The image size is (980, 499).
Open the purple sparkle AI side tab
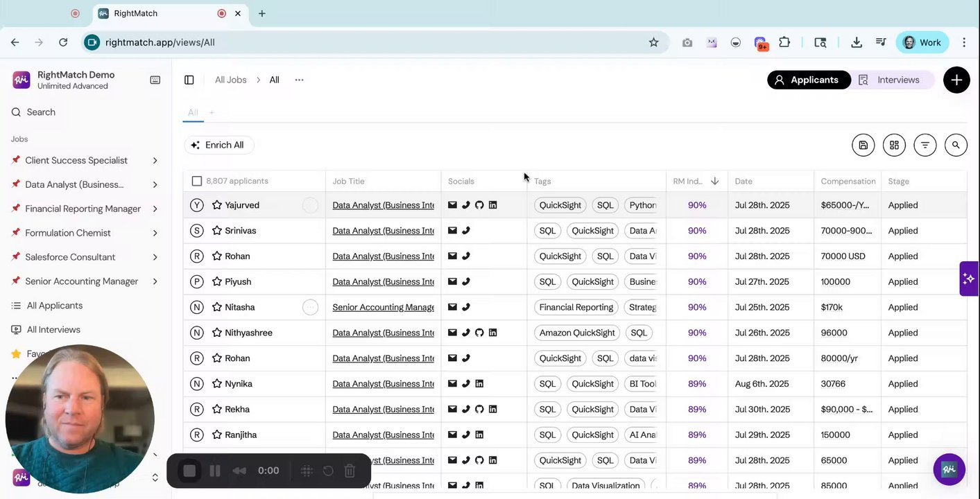pyautogui.click(x=969, y=279)
